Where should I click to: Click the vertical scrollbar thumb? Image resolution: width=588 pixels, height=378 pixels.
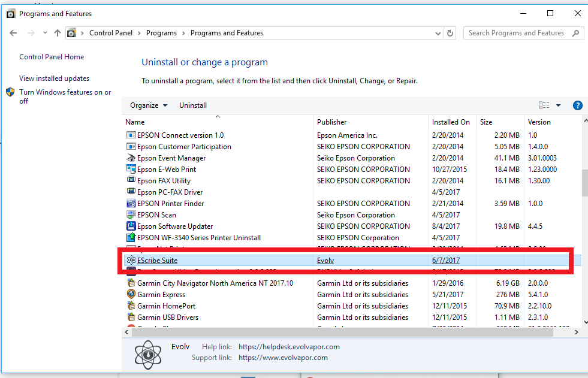[x=584, y=183]
